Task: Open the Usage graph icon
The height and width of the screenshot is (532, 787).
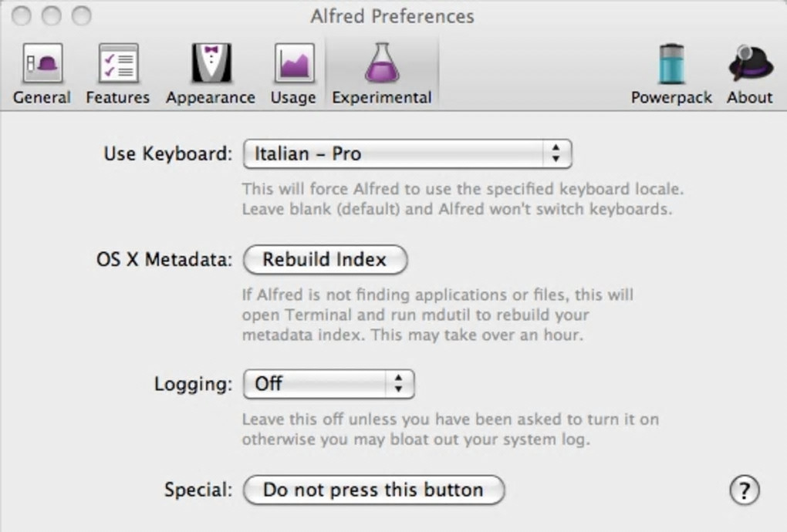Action: [x=293, y=64]
